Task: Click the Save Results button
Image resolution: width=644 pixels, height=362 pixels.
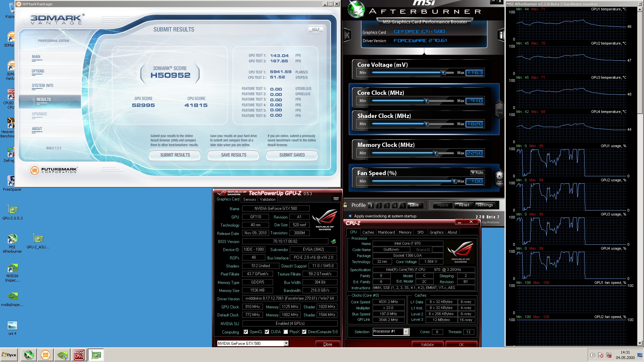Action: tap(233, 155)
